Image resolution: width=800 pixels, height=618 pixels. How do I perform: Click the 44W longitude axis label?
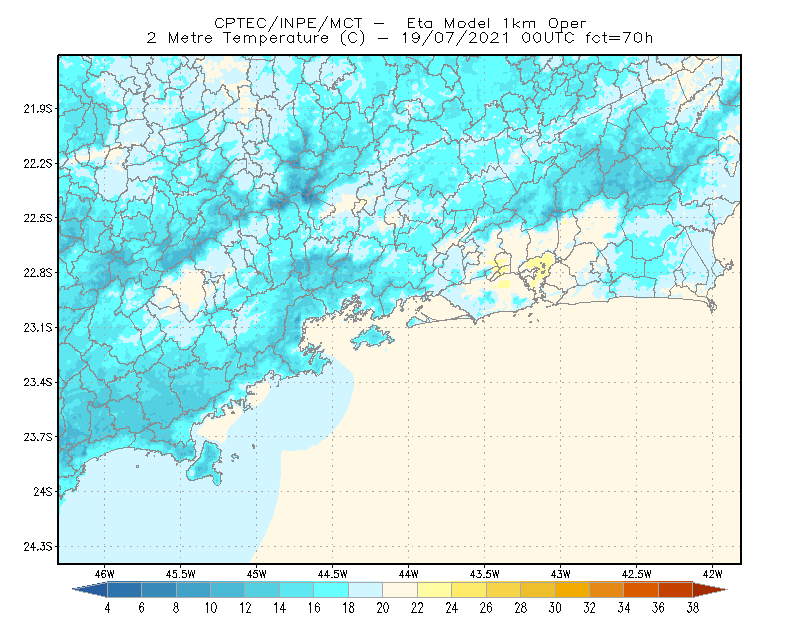pyautogui.click(x=408, y=574)
